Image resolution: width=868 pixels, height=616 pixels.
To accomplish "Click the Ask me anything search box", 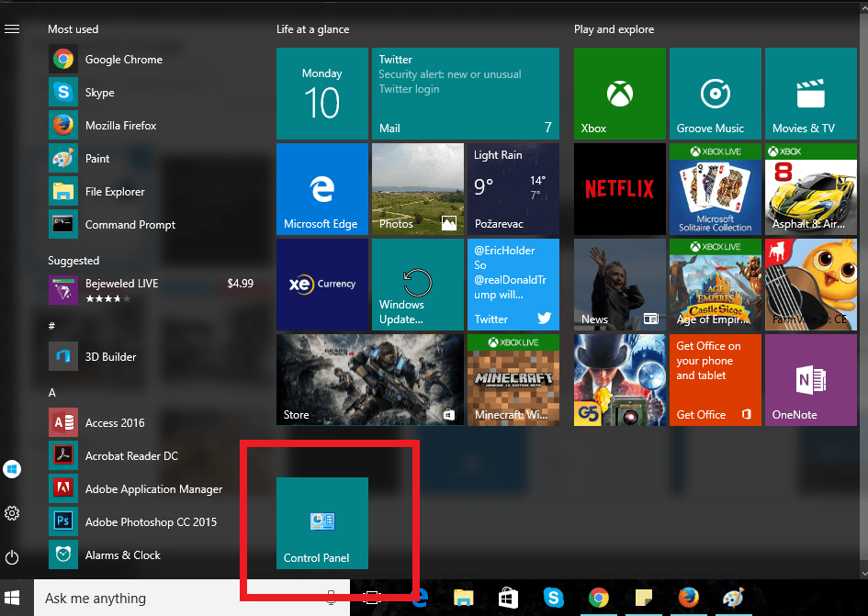I will coord(192,598).
